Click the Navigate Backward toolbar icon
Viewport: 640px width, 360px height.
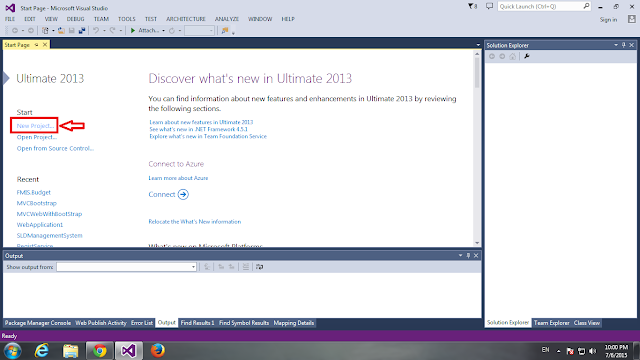(15, 31)
